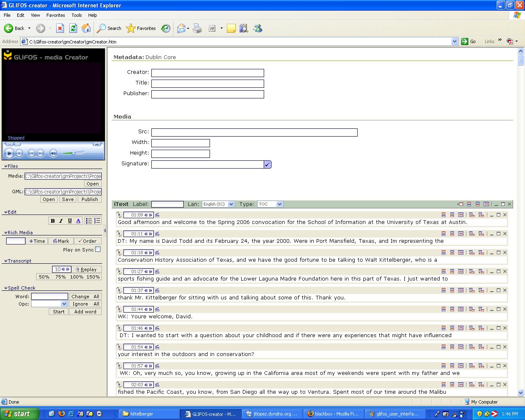
Task: Start the spell check
Action: (59, 312)
